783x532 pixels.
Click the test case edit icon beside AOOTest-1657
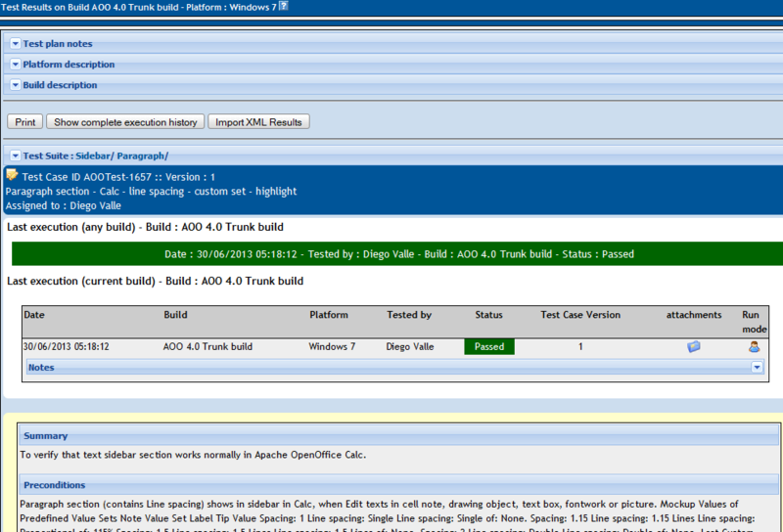(12, 175)
